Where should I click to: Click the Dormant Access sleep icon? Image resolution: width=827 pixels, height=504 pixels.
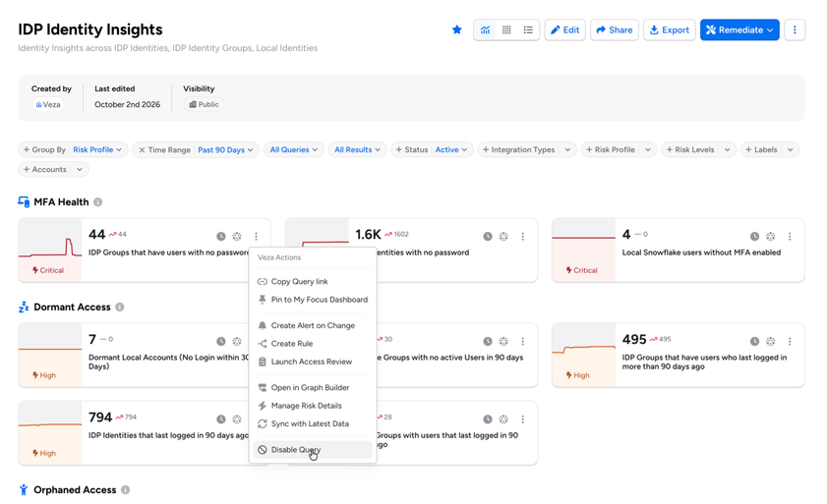point(24,307)
